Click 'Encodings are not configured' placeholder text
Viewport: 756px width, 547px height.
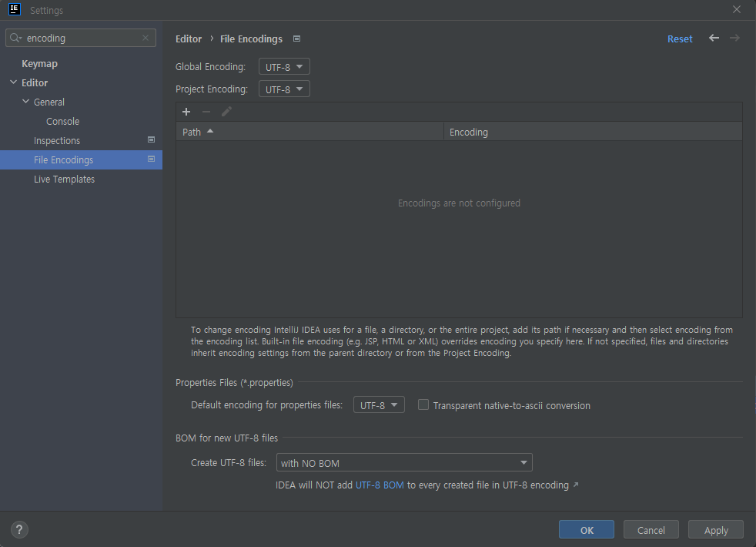(x=459, y=203)
